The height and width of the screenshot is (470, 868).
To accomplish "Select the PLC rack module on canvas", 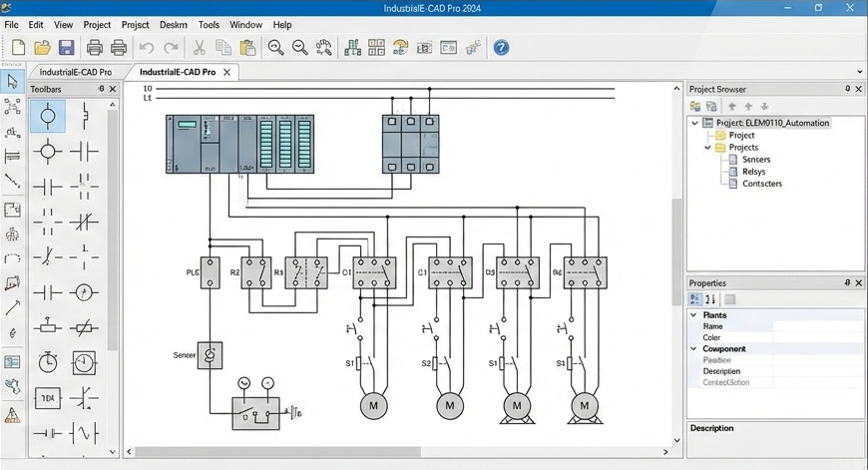I will [239, 144].
